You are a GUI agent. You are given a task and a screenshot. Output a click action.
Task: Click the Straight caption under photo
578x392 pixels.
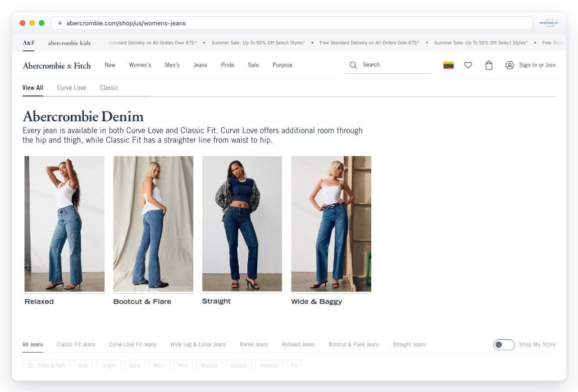click(216, 301)
